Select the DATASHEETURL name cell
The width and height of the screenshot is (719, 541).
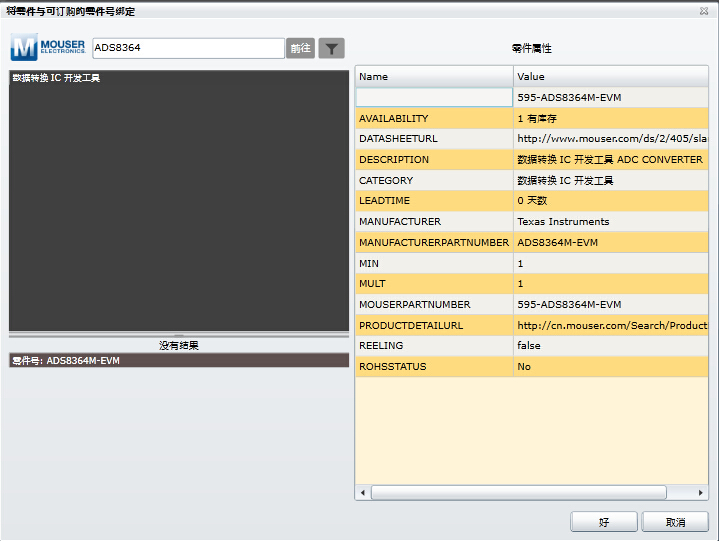(x=434, y=138)
